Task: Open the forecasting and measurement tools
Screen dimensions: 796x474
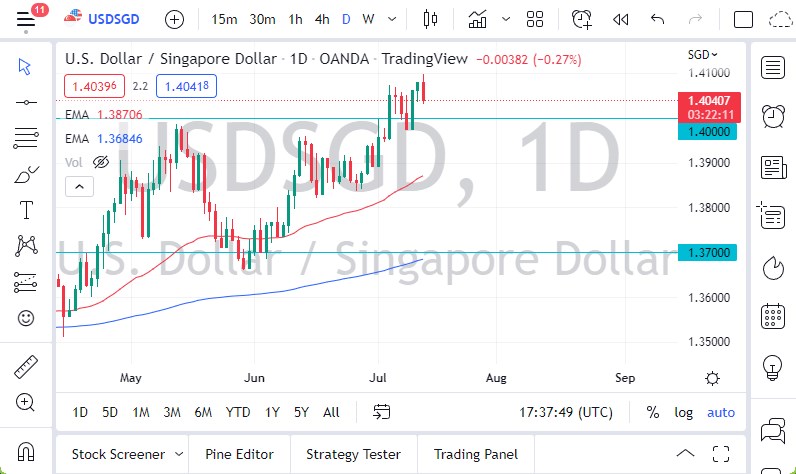Action: [x=25, y=282]
